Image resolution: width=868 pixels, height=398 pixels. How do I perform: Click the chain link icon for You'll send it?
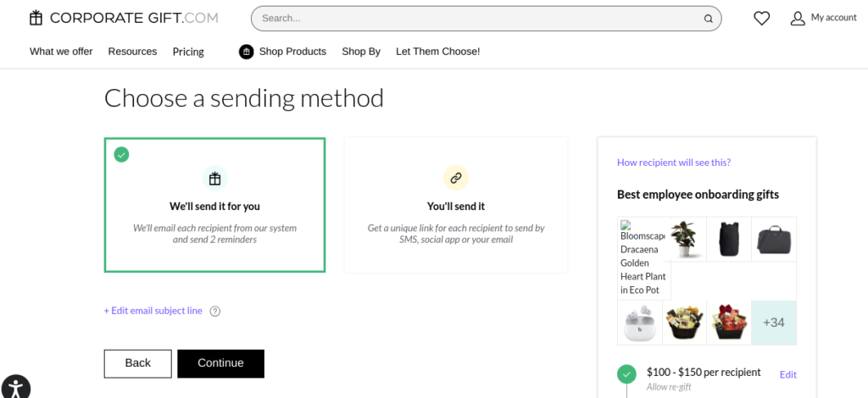456,178
